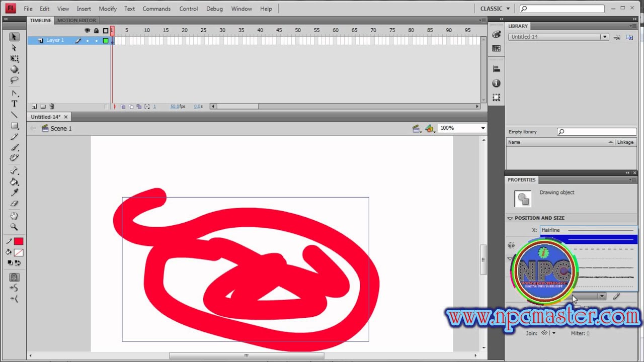Open the CLASSIC workspace dropdown

pyautogui.click(x=495, y=9)
